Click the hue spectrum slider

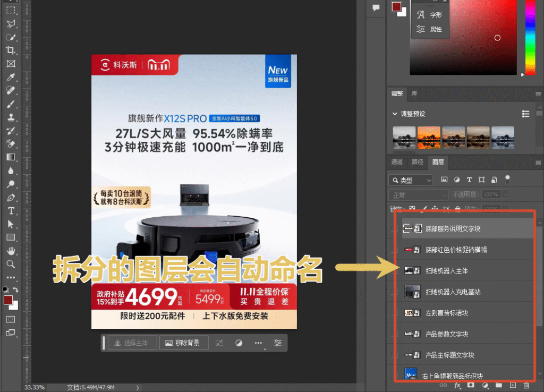[530, 37]
